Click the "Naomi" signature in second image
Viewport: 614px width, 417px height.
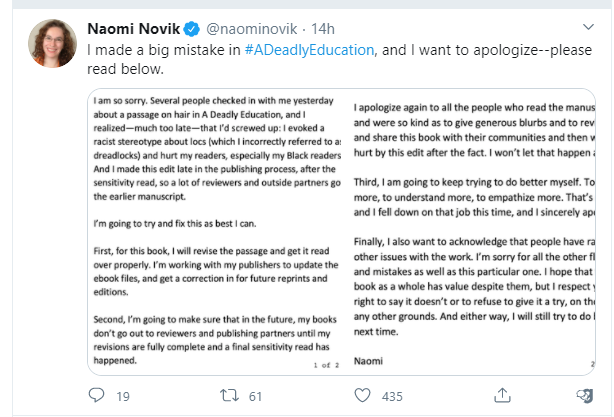point(368,361)
